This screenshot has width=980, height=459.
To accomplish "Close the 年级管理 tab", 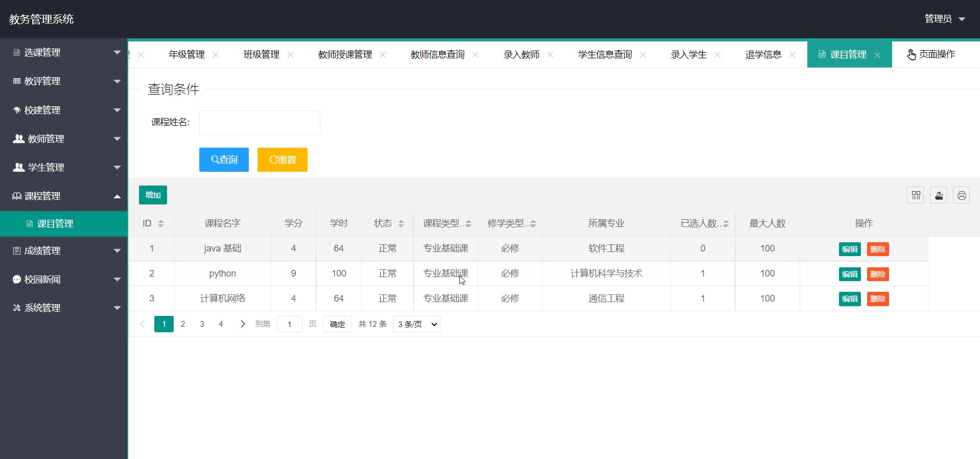I will coord(216,55).
